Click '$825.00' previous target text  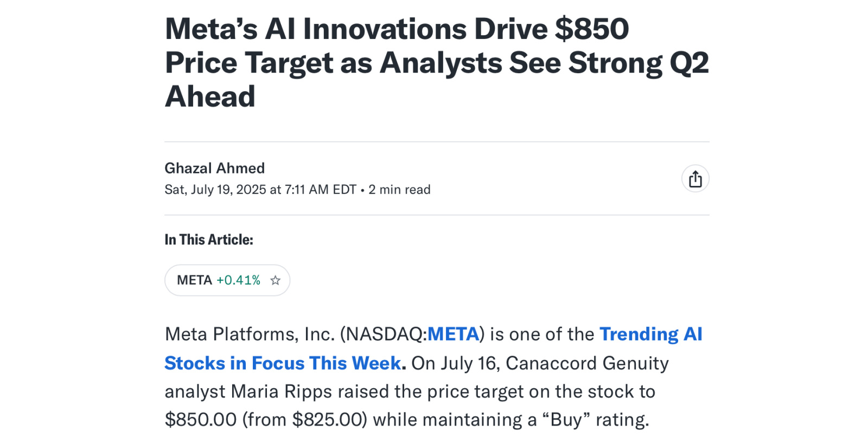coord(328,420)
